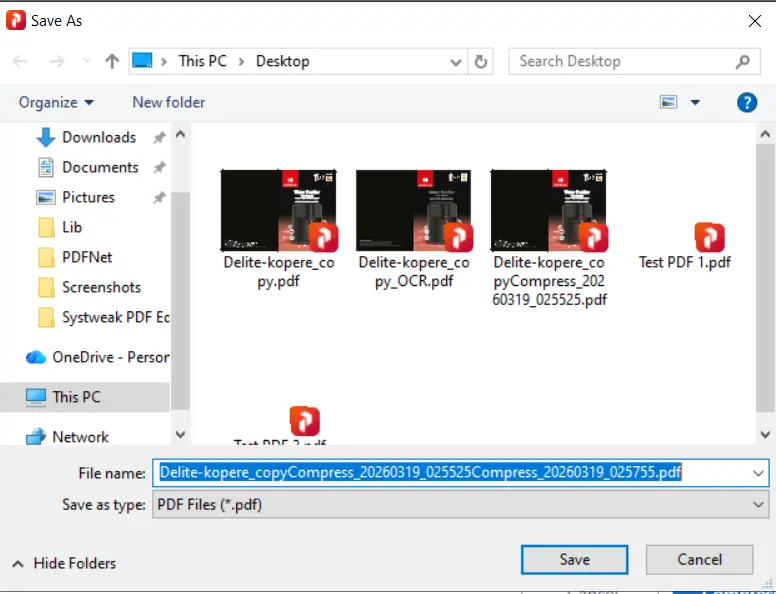Click the Up to parent folder arrow

pos(112,61)
